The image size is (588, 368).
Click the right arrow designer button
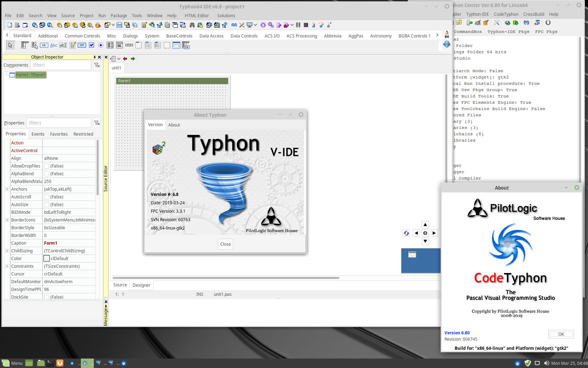coord(434,233)
